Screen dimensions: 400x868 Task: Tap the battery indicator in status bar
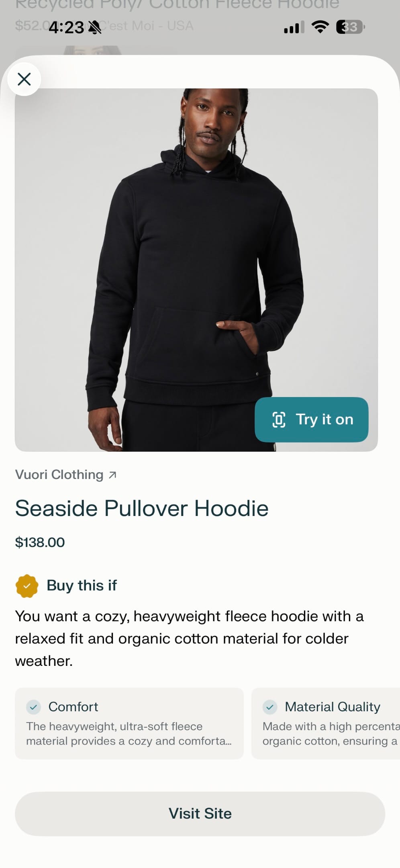pyautogui.click(x=350, y=27)
